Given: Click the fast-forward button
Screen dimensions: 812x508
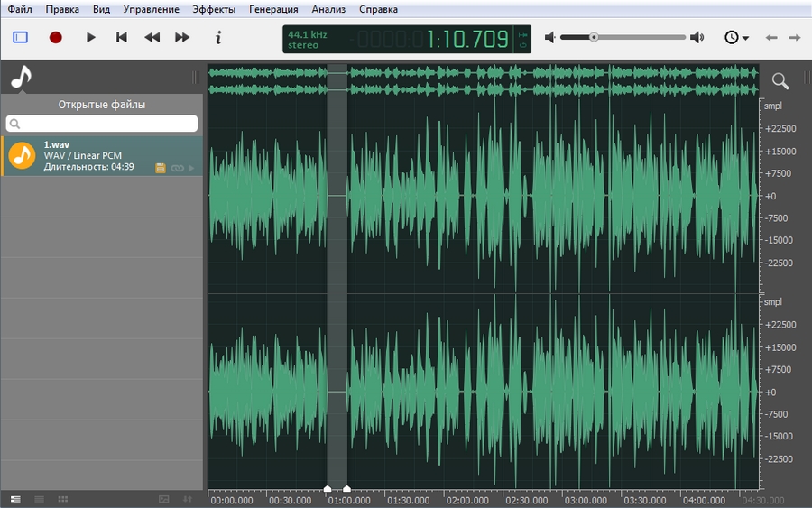Looking at the screenshot, I should coord(182,37).
